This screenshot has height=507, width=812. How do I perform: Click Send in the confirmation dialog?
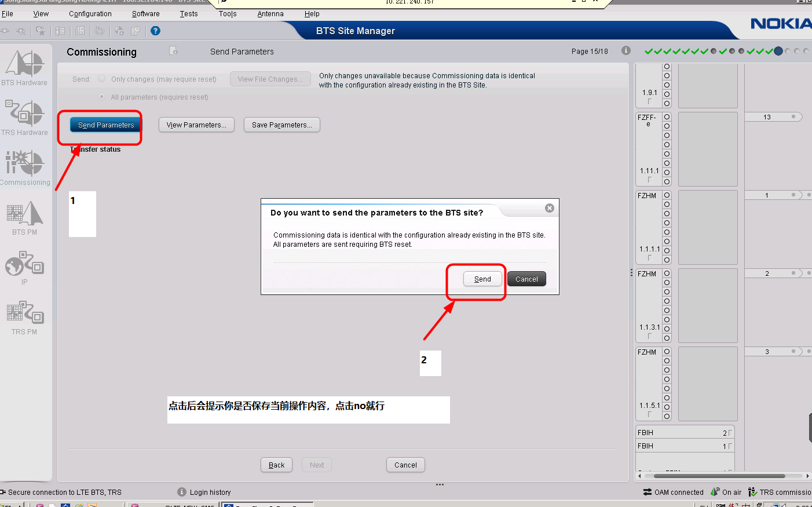[482, 279]
